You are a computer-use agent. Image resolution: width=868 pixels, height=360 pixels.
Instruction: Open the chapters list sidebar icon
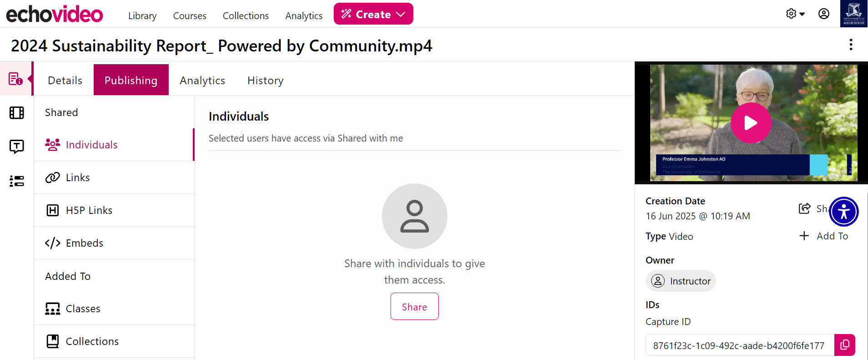tap(17, 181)
